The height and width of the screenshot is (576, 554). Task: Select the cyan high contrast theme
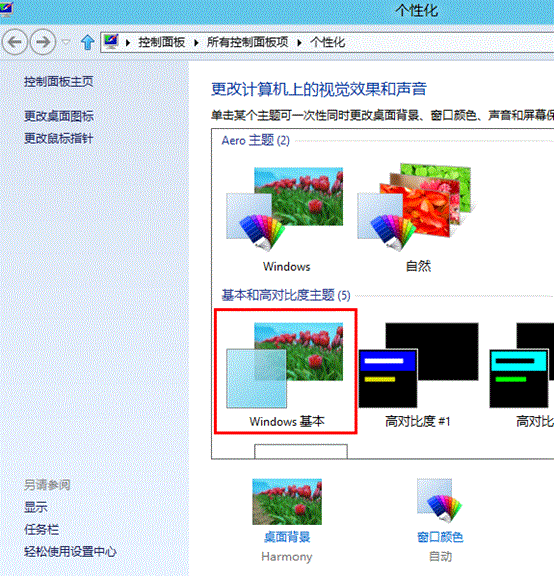[x=522, y=375]
